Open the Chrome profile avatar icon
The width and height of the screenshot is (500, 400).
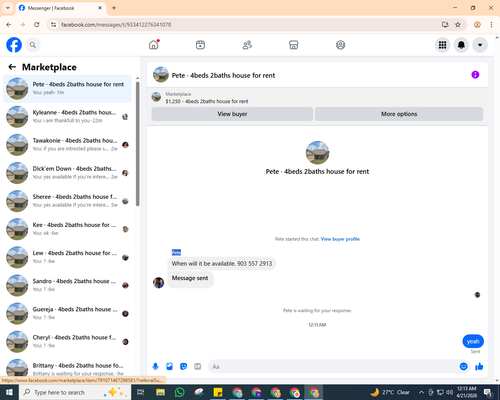point(477,25)
